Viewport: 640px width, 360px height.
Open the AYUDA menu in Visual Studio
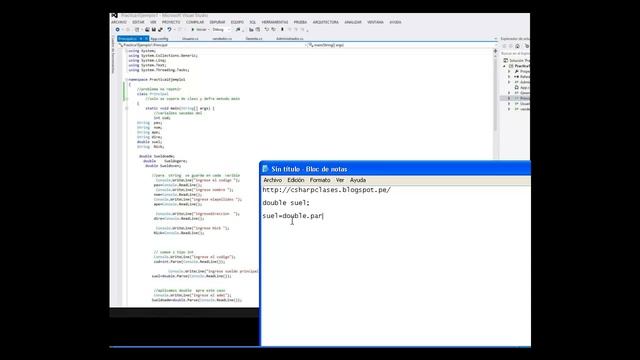395,22
